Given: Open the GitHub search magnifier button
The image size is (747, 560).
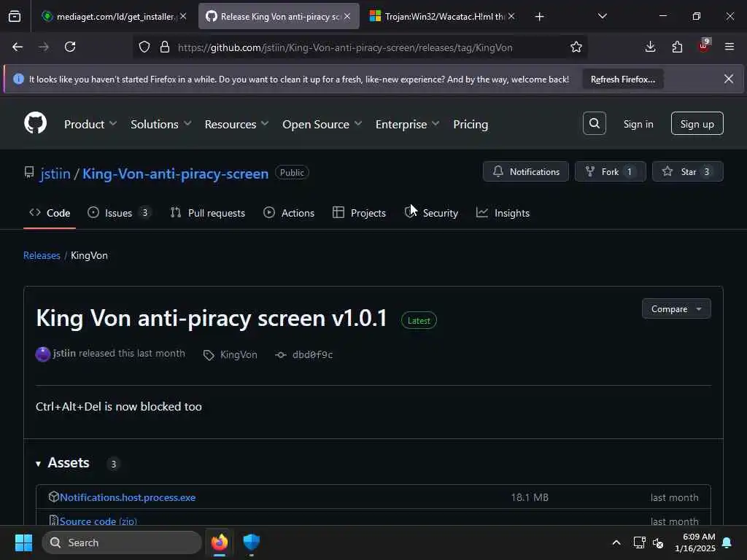Looking at the screenshot, I should [594, 123].
